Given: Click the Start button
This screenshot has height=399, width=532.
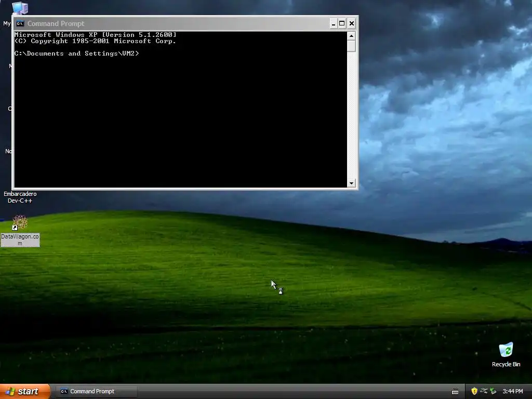Looking at the screenshot, I should click(x=25, y=391).
